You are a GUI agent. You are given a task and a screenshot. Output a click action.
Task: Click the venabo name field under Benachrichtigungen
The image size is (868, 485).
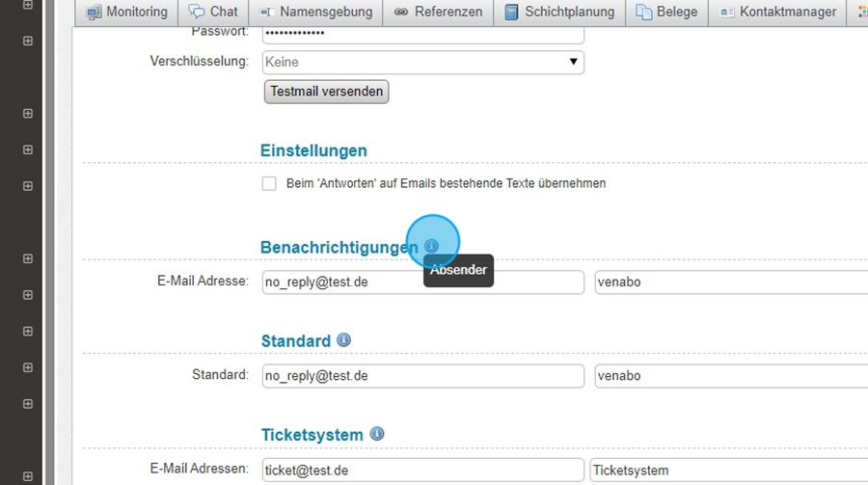coord(730,282)
